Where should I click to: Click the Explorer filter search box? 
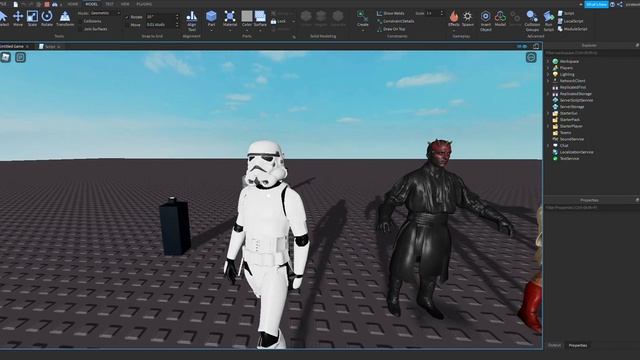click(591, 53)
